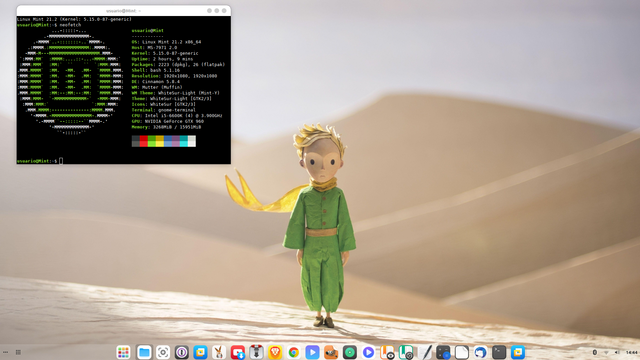Viewport: 640px width, 360px height.
Task: Open the rabbit mascot app in dock
Action: pyautogui.click(x=219, y=352)
